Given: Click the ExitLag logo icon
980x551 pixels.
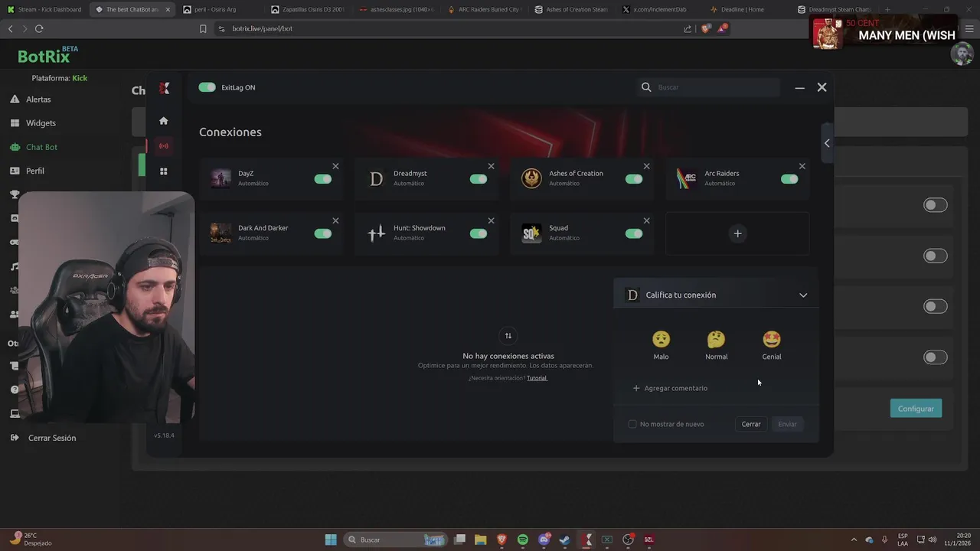Looking at the screenshot, I should (x=164, y=88).
